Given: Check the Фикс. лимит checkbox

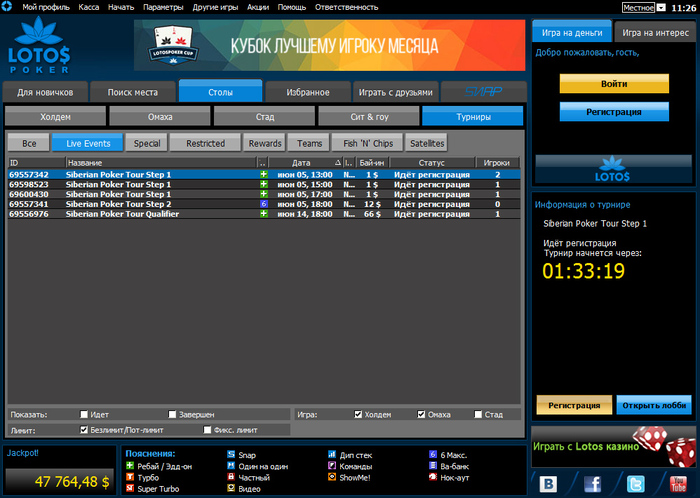Looking at the screenshot, I should pyautogui.click(x=207, y=430).
